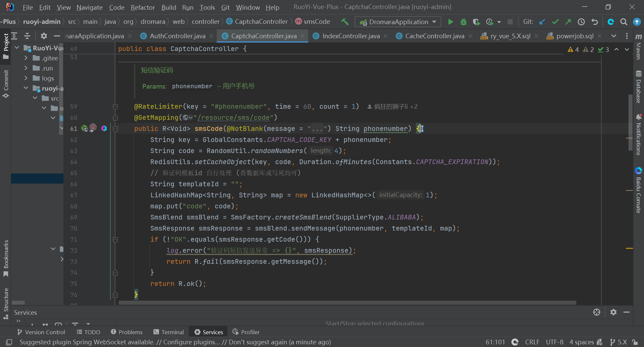Open the Maven tool window
This screenshot has width=644, height=347.
click(639, 47)
